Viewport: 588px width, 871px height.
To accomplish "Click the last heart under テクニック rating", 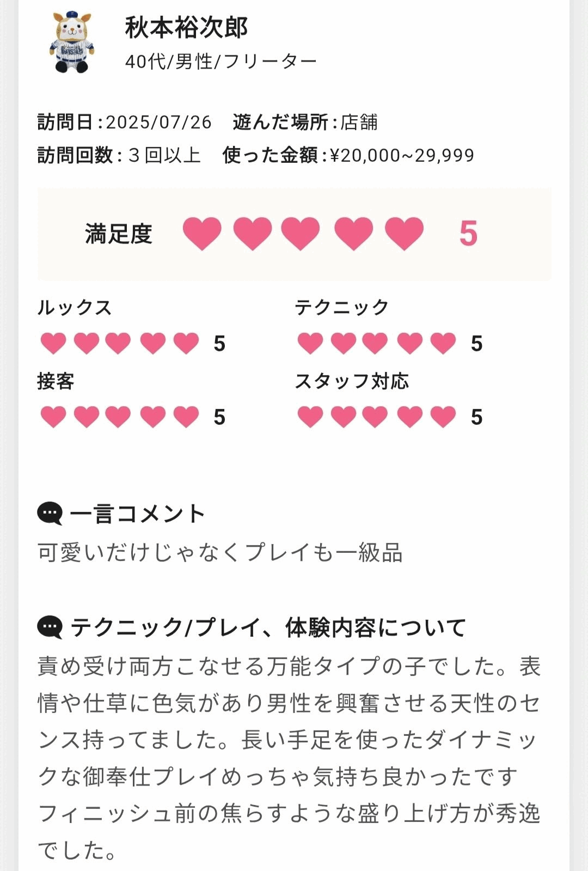I will tap(443, 343).
